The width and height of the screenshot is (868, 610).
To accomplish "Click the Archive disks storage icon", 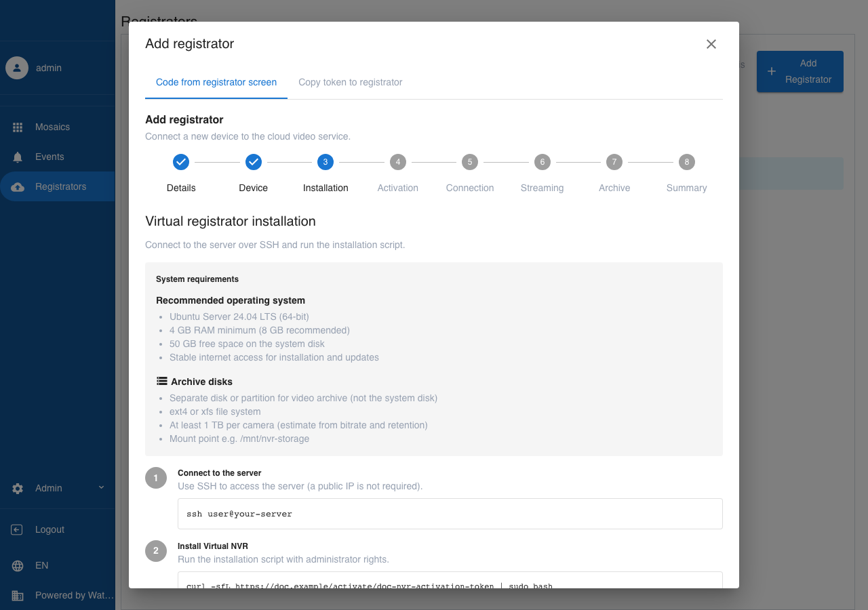I will (x=162, y=382).
